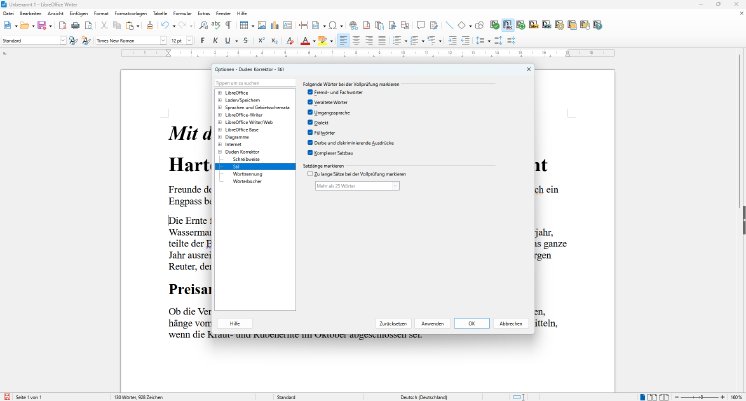Uncheck Umgangssprache checkbox
The image size is (746, 401).
click(x=310, y=113)
